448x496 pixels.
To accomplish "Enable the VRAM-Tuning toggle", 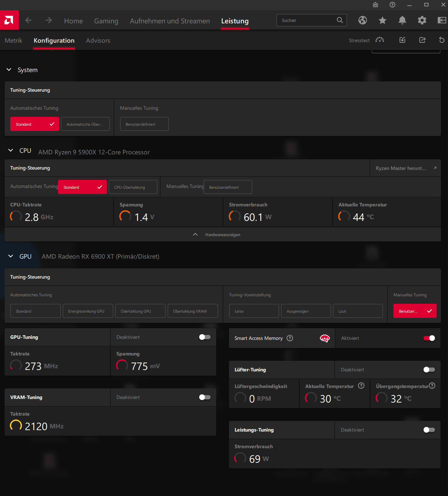I will click(x=205, y=397).
